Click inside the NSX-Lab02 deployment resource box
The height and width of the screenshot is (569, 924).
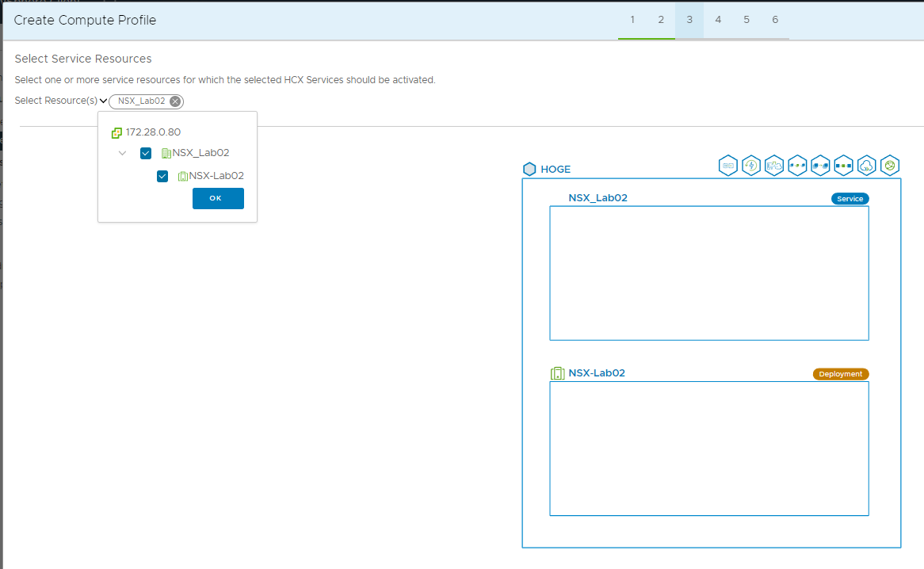tap(709, 449)
